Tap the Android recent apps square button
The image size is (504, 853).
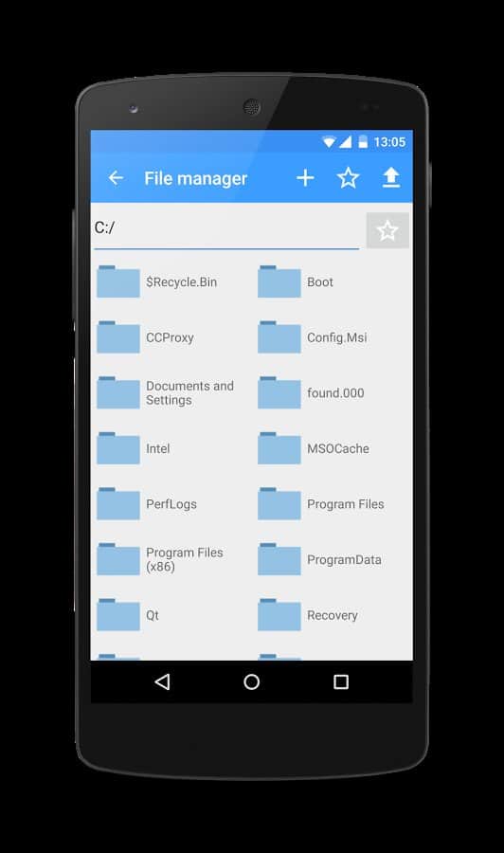point(341,681)
